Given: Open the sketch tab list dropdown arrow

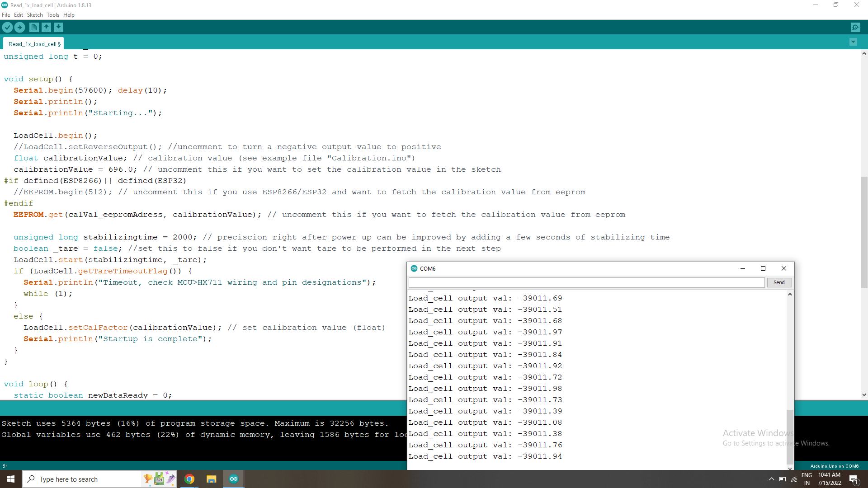Looking at the screenshot, I should (854, 42).
